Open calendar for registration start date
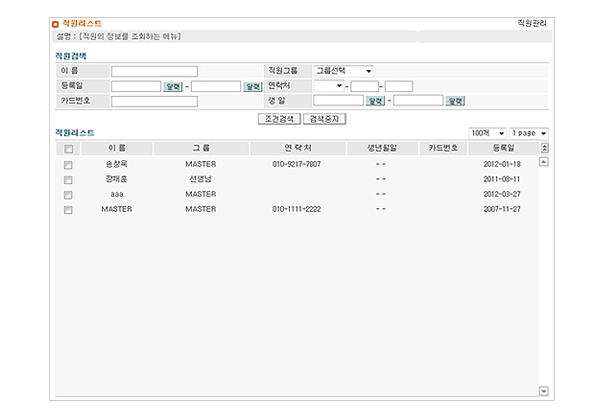This screenshot has height=420, width=600. 173,86
